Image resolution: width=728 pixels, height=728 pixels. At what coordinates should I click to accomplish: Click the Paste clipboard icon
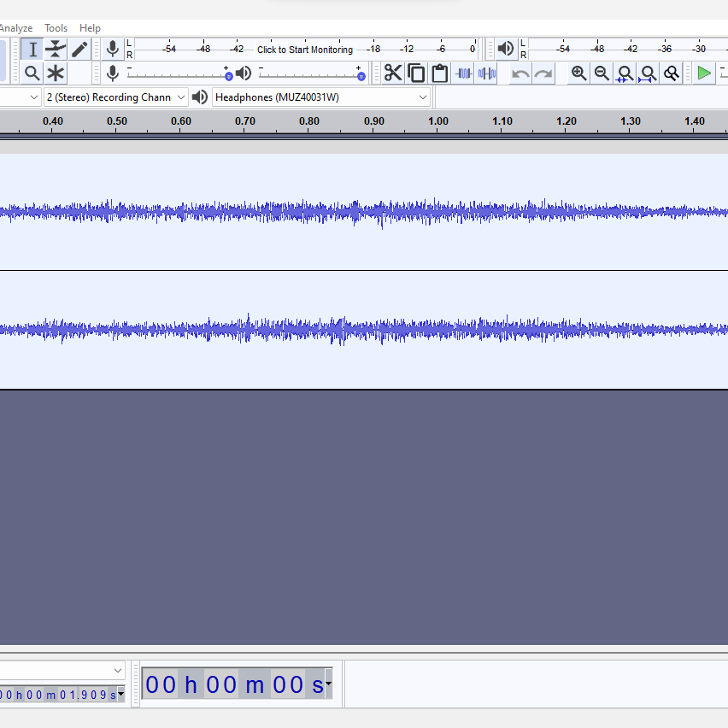pyautogui.click(x=439, y=73)
